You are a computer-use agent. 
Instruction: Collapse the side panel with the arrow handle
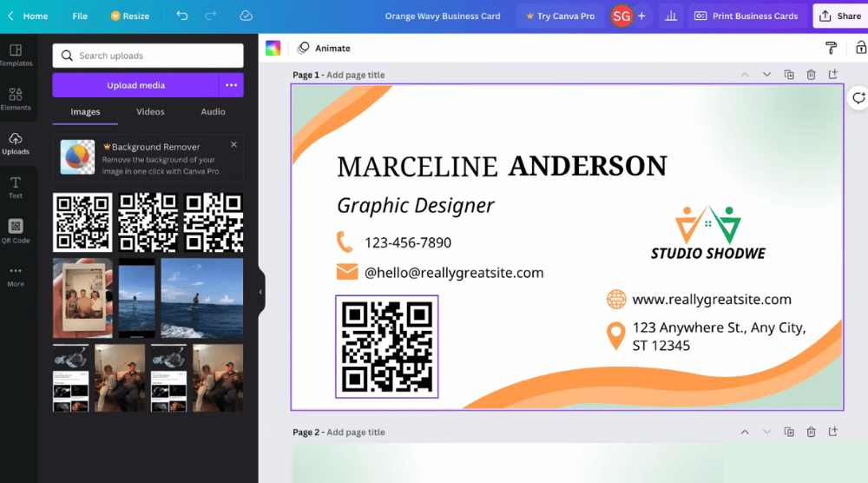point(260,292)
